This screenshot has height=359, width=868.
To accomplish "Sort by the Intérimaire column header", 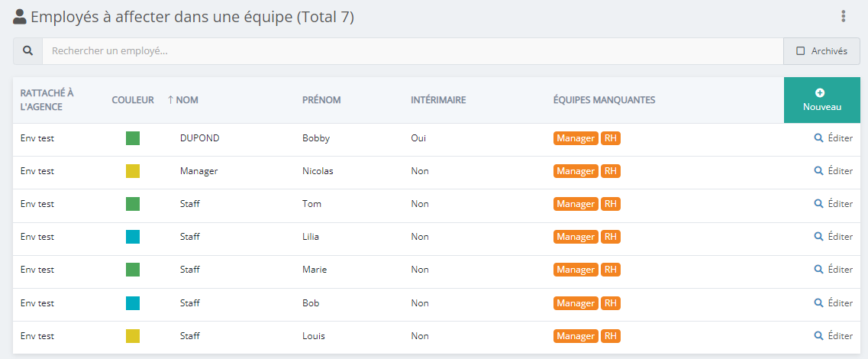I will (x=438, y=100).
